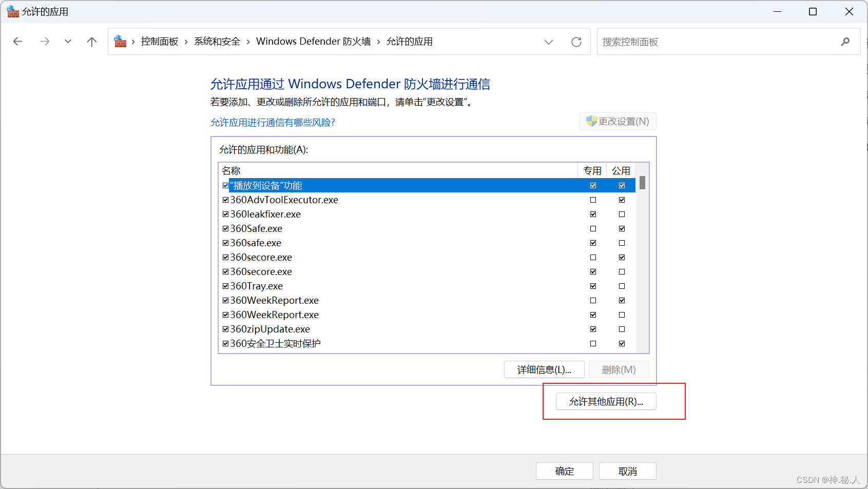Screen dimensions: 868x489
Task: Toggle name checkbox for 360Tray.exe
Action: (226, 286)
